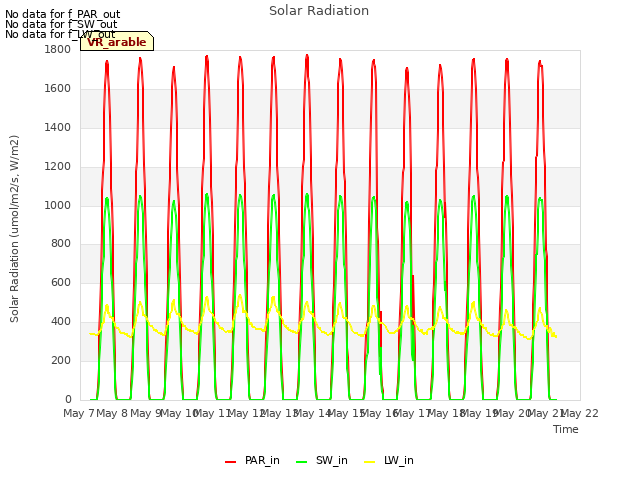Click the 'No data for f_LW_out' message
Viewport: 640px width, 480px height.
tap(60, 34)
